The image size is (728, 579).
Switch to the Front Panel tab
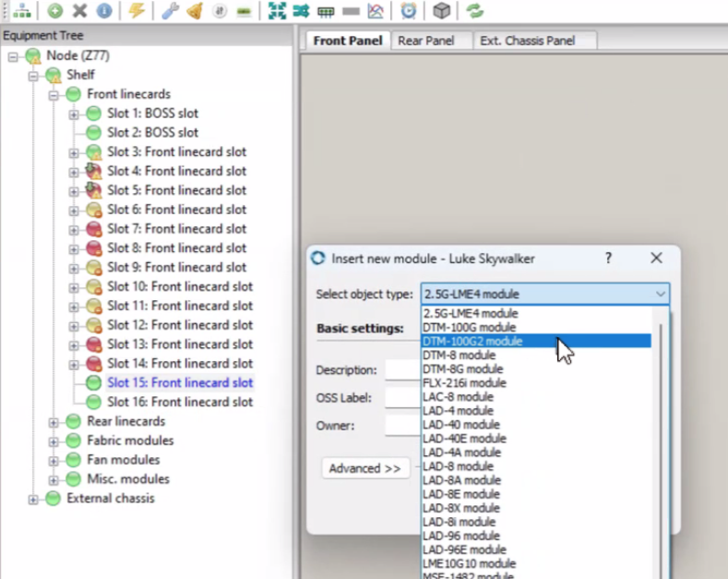click(x=348, y=41)
